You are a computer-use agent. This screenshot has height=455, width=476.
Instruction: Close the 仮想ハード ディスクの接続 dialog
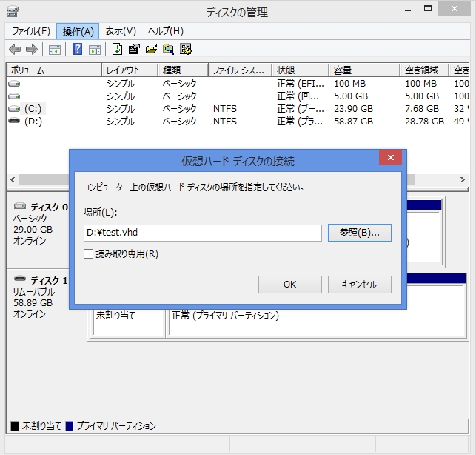pyautogui.click(x=390, y=157)
